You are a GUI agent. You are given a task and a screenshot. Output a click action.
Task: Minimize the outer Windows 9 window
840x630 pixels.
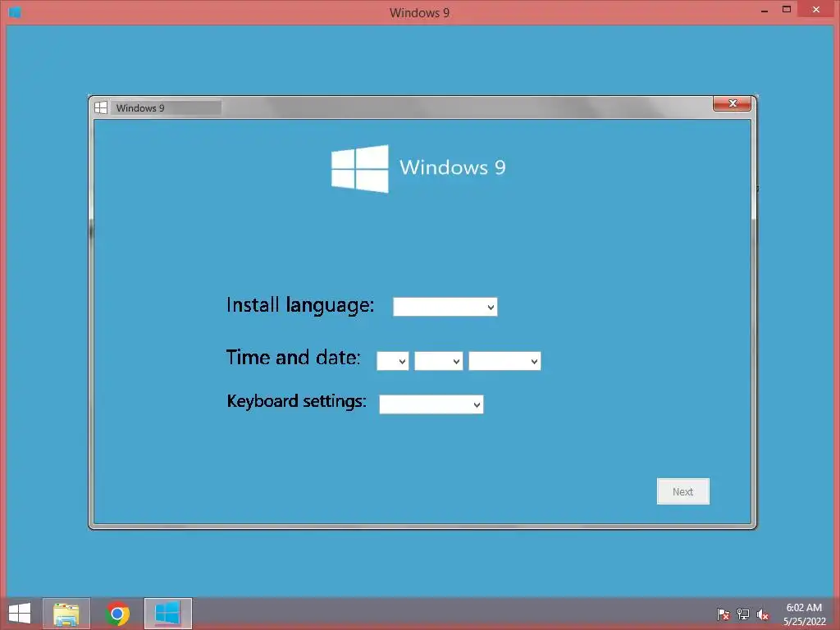765,10
